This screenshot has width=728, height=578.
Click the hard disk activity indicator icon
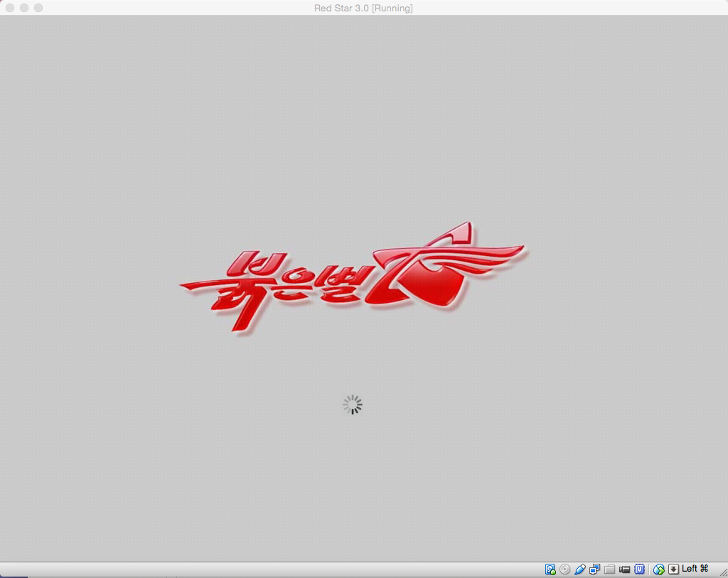point(550,569)
